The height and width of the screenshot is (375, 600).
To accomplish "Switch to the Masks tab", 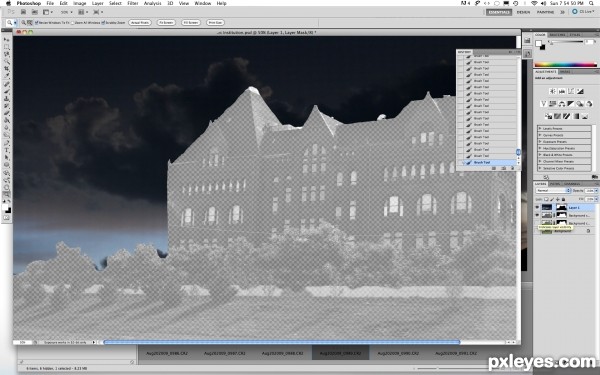I will [x=564, y=72].
